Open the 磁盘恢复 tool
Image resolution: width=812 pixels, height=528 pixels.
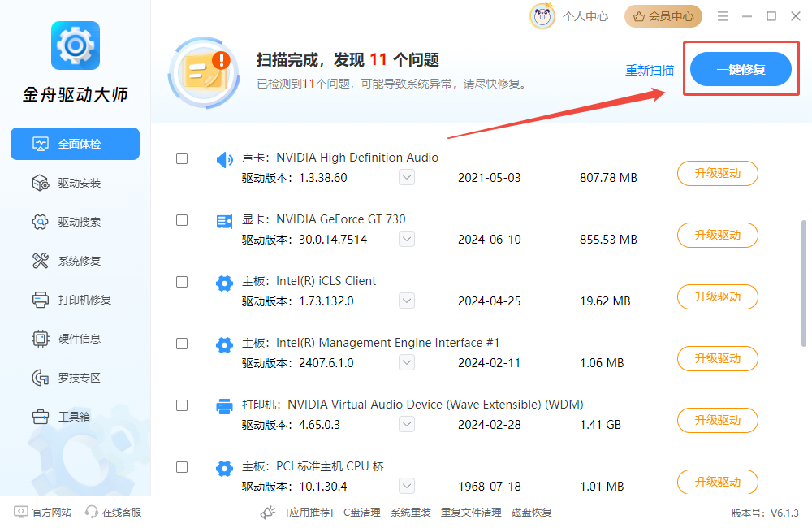click(532, 513)
